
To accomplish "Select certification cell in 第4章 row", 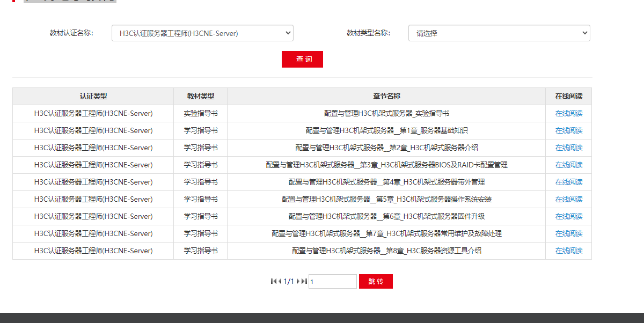I will click(93, 182).
